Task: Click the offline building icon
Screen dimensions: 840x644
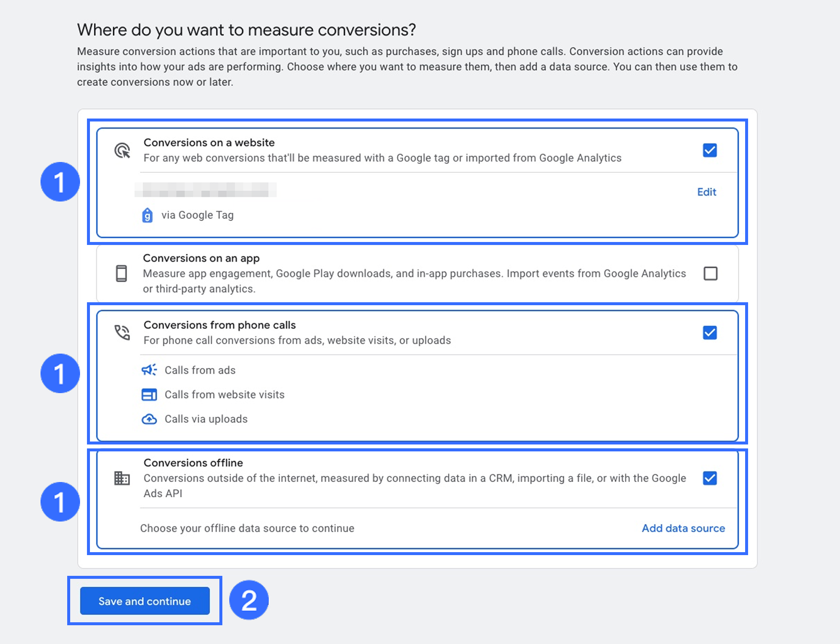Action: [122, 478]
